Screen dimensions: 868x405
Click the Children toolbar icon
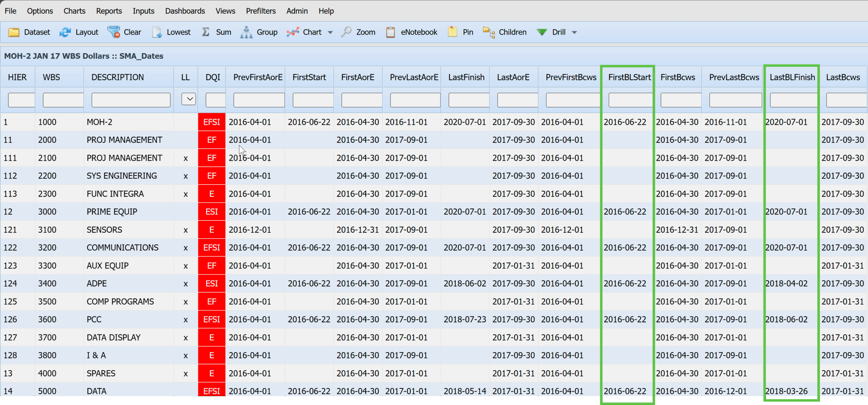coord(489,32)
